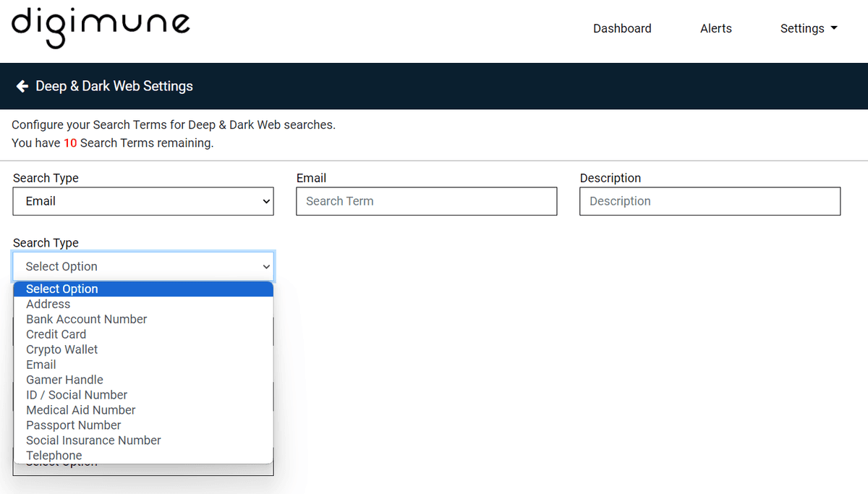The width and height of the screenshot is (868, 494).
Task: Select Bank Account Number option
Action: coord(87,319)
